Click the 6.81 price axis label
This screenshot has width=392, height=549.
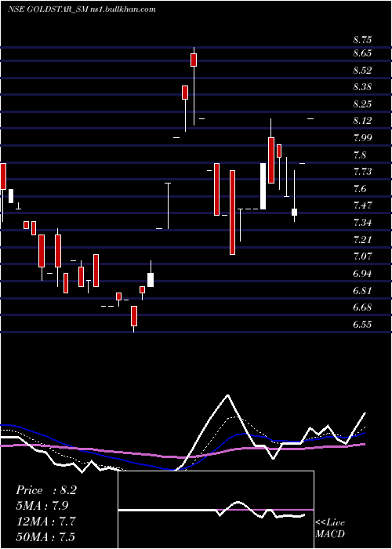362,290
